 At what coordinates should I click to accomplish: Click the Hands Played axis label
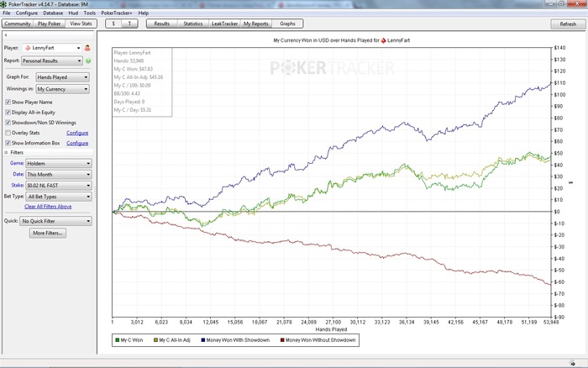(331, 329)
